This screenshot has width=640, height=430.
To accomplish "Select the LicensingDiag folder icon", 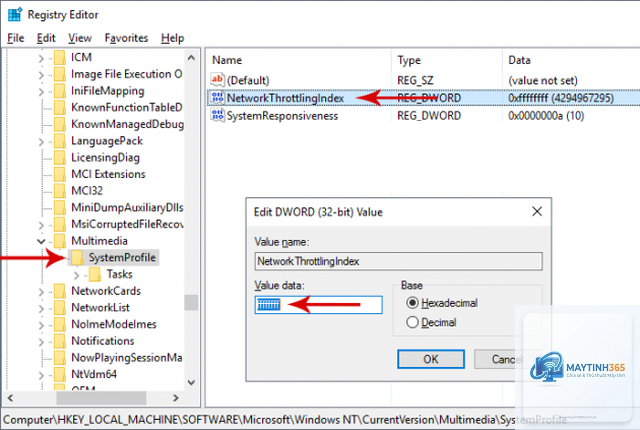I will tap(60, 158).
